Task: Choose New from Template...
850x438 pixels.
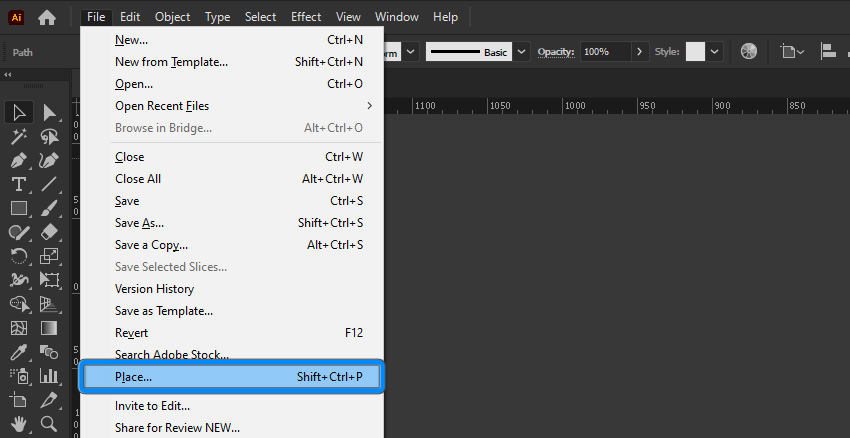Action: 231,62
